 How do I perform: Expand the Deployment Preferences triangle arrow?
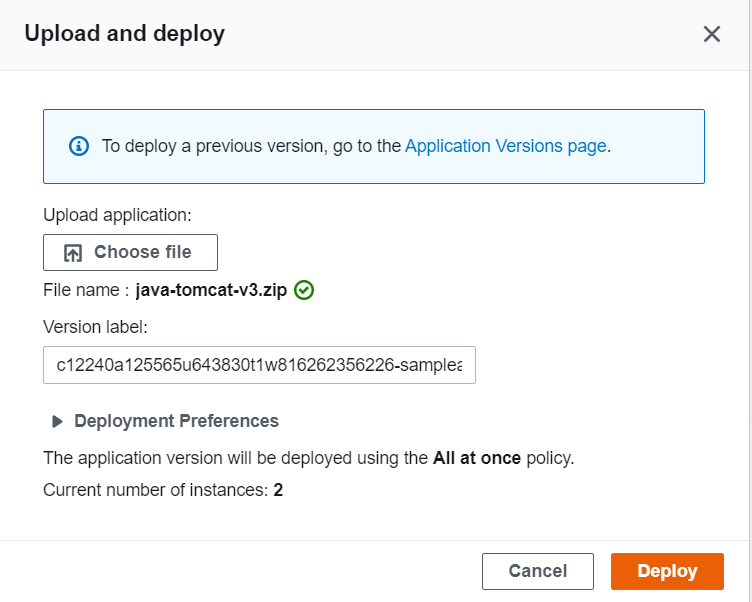coord(57,421)
